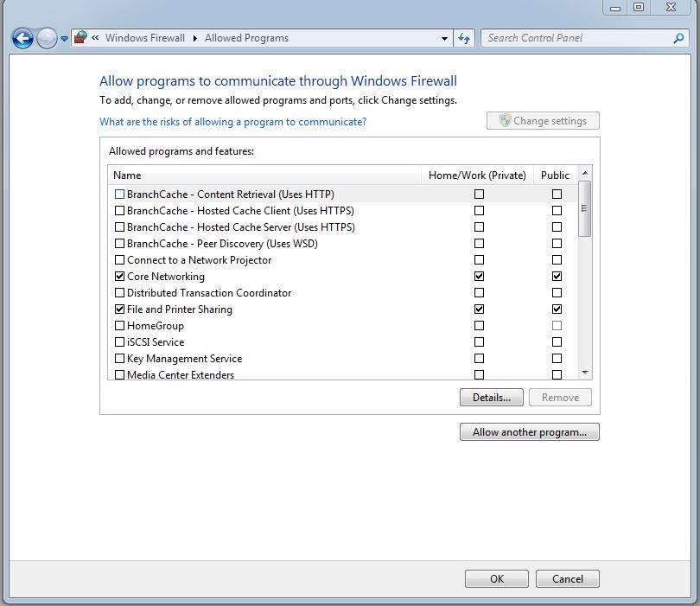Check Connect to a Network Projector Public checkbox
Image resolution: width=700 pixels, height=606 pixels.
click(557, 260)
